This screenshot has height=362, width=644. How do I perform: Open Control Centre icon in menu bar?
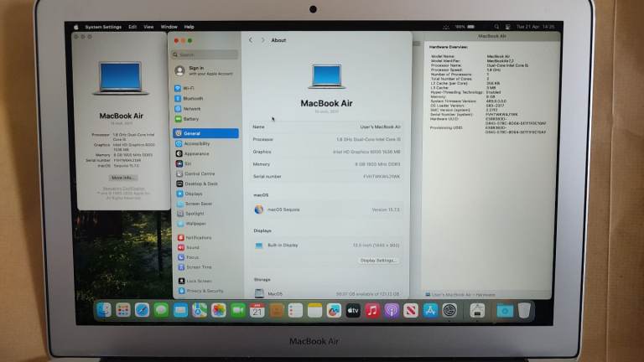click(x=507, y=27)
